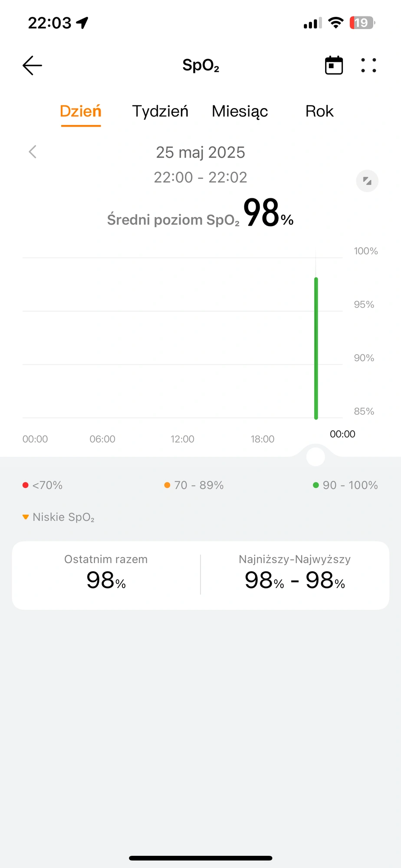Tap the green SpO₂ measurement bar
401x868 pixels.
pyautogui.click(x=316, y=348)
